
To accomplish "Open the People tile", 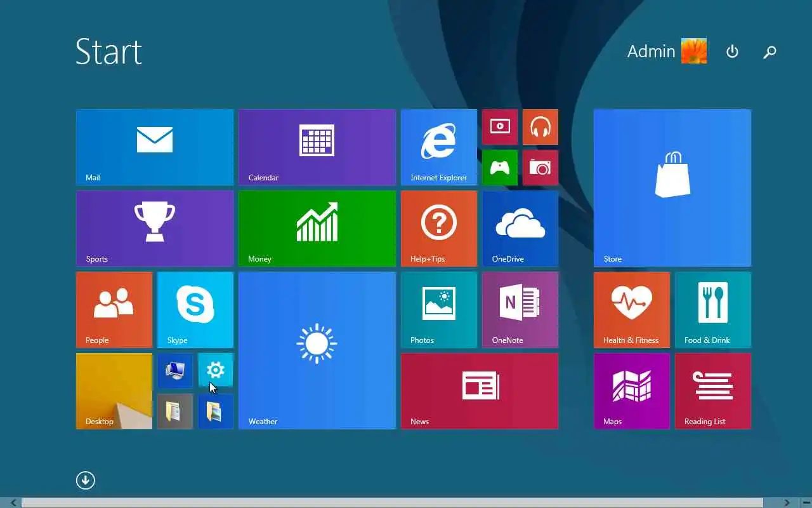I will (114, 310).
